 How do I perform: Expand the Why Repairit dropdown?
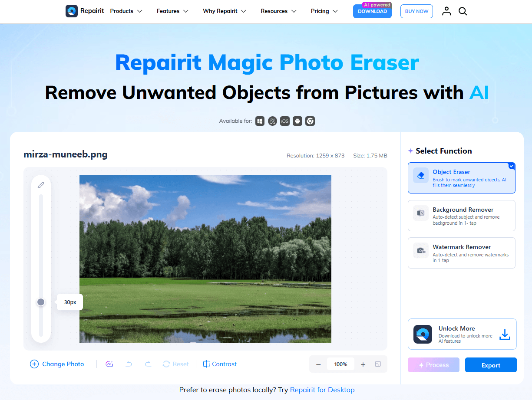(225, 11)
